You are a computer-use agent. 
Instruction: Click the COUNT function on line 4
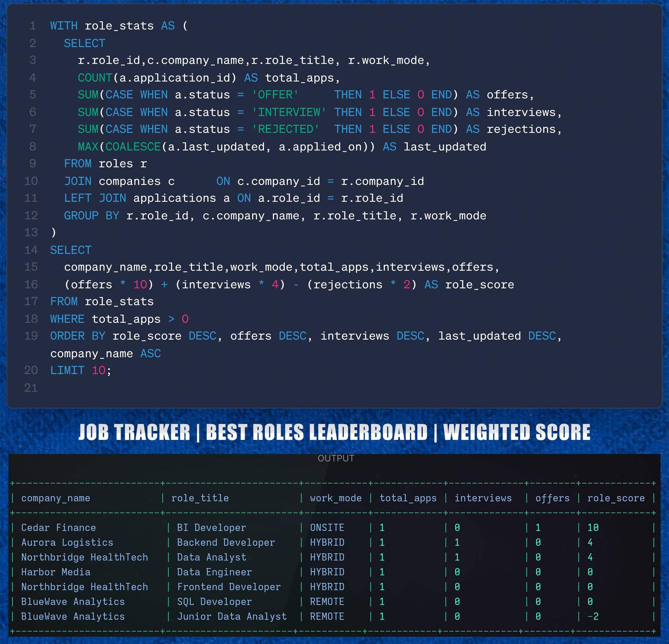pyautogui.click(x=95, y=78)
